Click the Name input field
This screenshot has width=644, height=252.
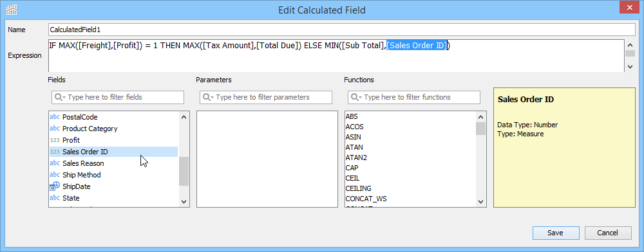342,30
